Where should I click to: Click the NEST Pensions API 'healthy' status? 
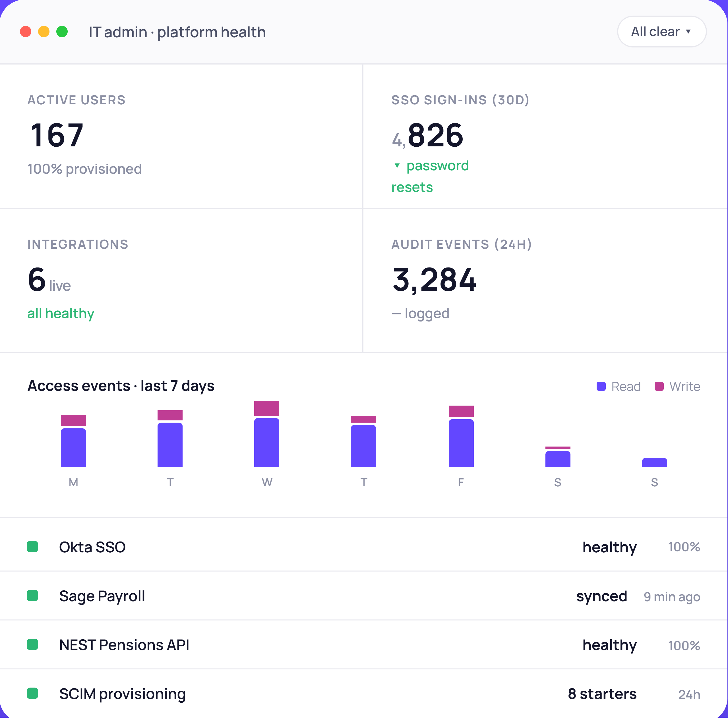(610, 645)
